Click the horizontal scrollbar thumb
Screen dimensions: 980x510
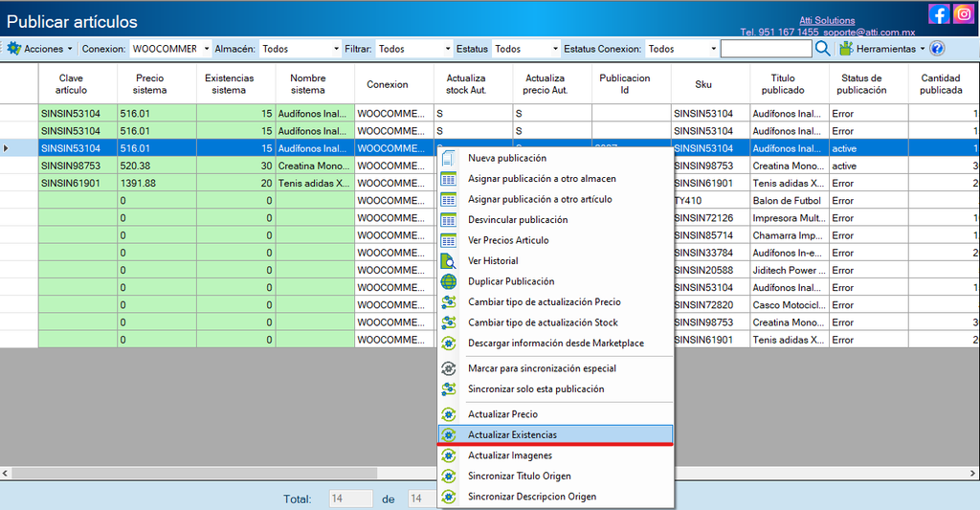(193, 473)
